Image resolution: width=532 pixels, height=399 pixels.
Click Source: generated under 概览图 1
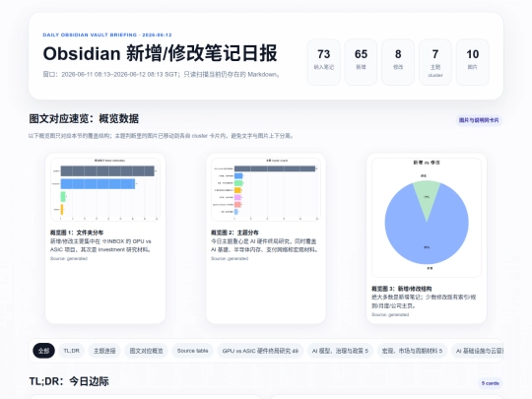point(69,258)
